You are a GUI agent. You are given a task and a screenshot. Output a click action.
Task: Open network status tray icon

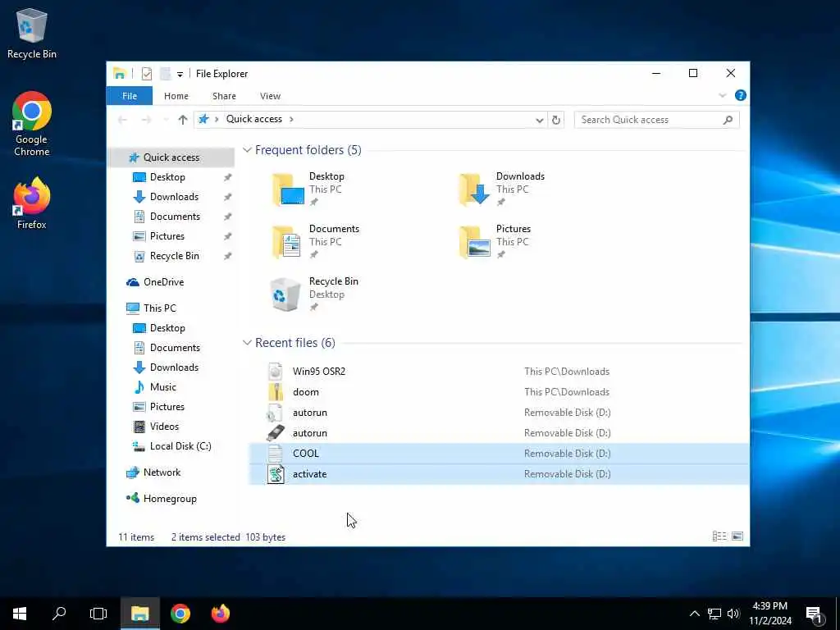(x=714, y=614)
